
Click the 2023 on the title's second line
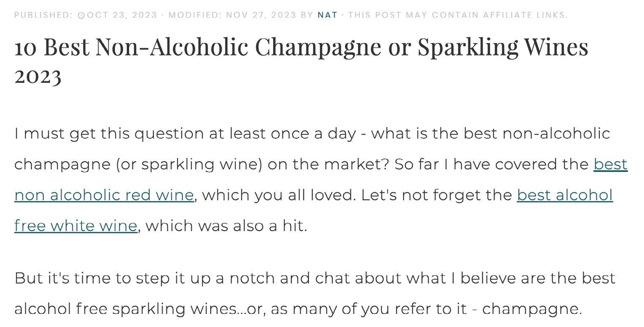tap(38, 76)
